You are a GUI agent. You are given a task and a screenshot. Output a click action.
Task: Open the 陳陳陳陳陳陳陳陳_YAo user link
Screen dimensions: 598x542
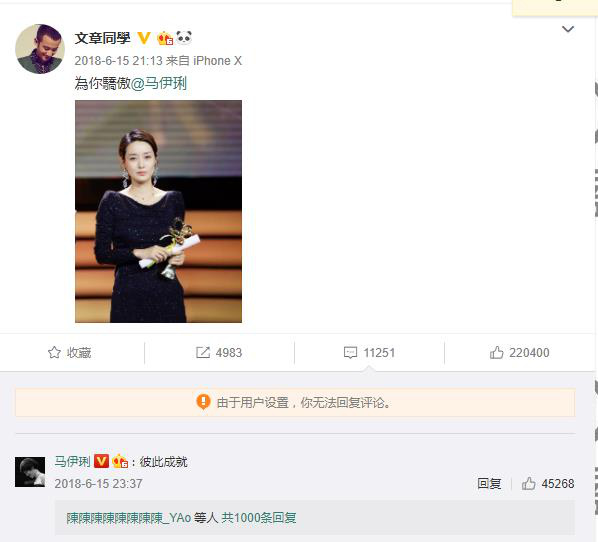129,518
